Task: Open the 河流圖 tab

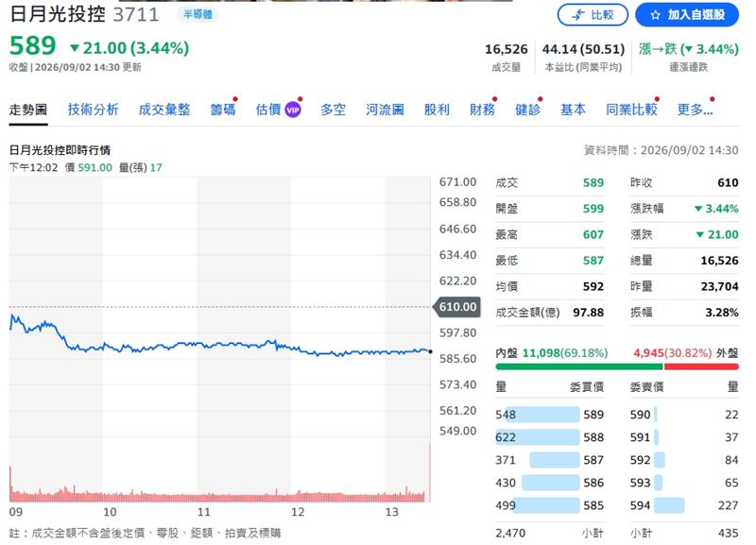Action: tap(385, 110)
